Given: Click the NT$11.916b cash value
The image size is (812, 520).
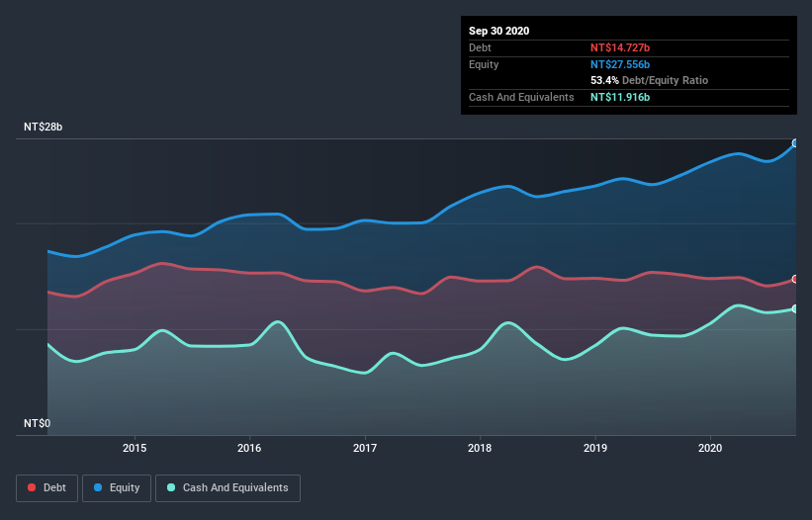Looking at the screenshot, I should [x=620, y=97].
